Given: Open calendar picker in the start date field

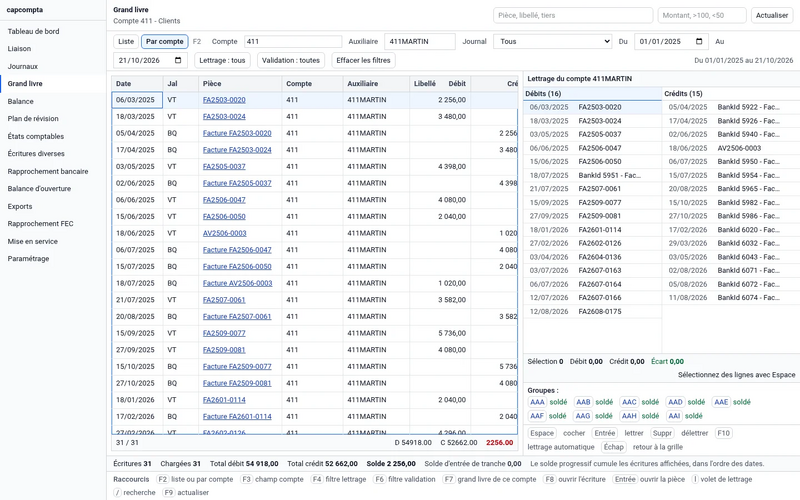Looking at the screenshot, I should [x=699, y=41].
